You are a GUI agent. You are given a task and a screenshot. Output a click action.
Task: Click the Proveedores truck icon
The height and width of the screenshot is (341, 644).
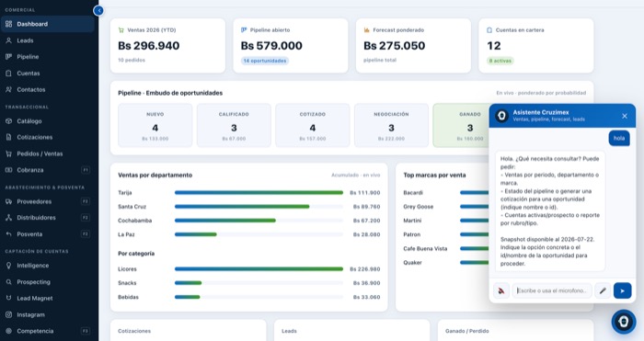coord(8,201)
